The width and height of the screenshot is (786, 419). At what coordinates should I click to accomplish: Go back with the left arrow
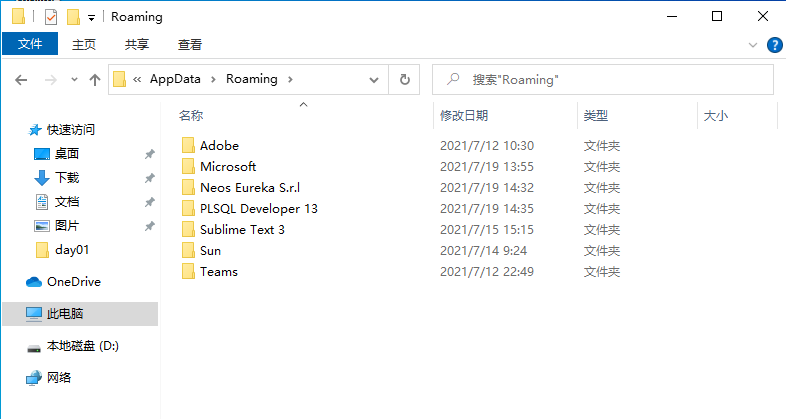pyautogui.click(x=21, y=80)
